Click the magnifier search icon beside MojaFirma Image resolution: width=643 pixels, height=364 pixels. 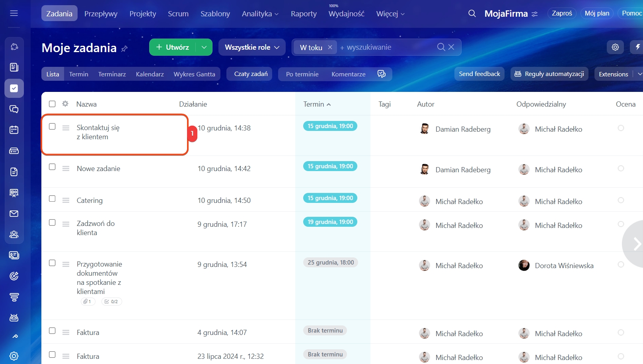tap(472, 14)
